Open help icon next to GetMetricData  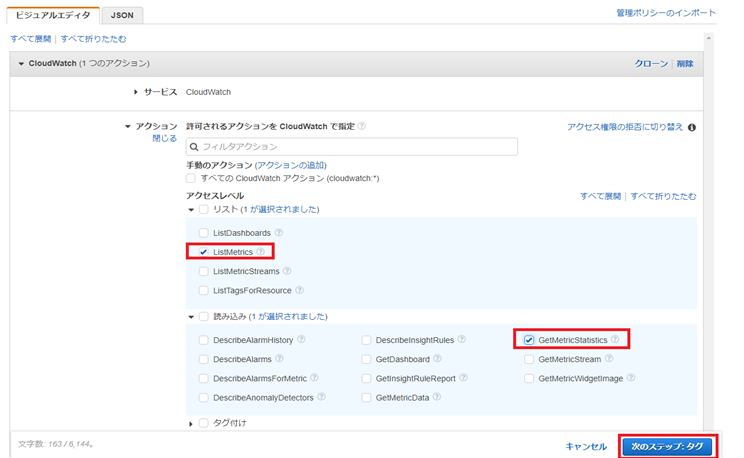[437, 397]
